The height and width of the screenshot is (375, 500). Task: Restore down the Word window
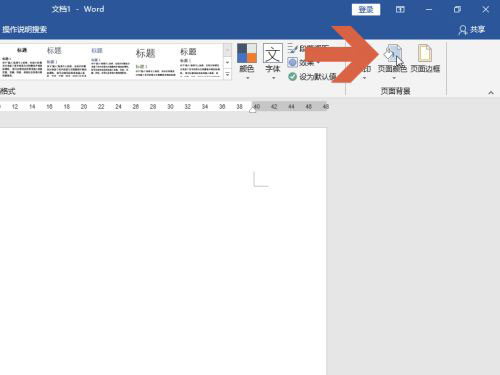(x=457, y=10)
